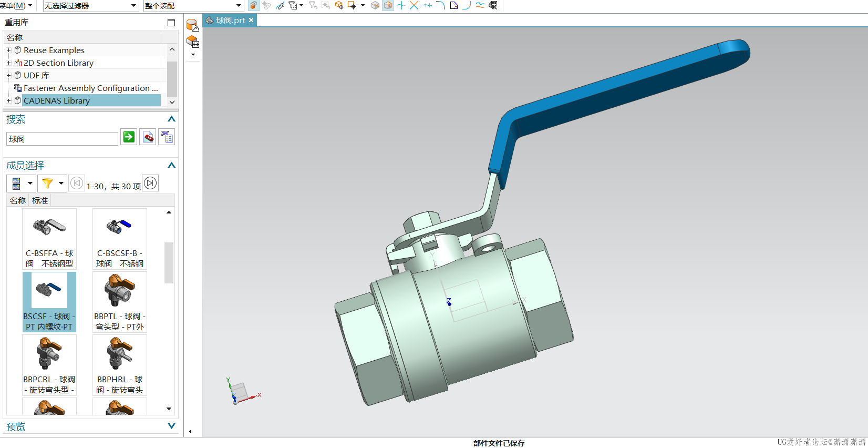Open the yellow funnel filter dropdown

pos(61,183)
